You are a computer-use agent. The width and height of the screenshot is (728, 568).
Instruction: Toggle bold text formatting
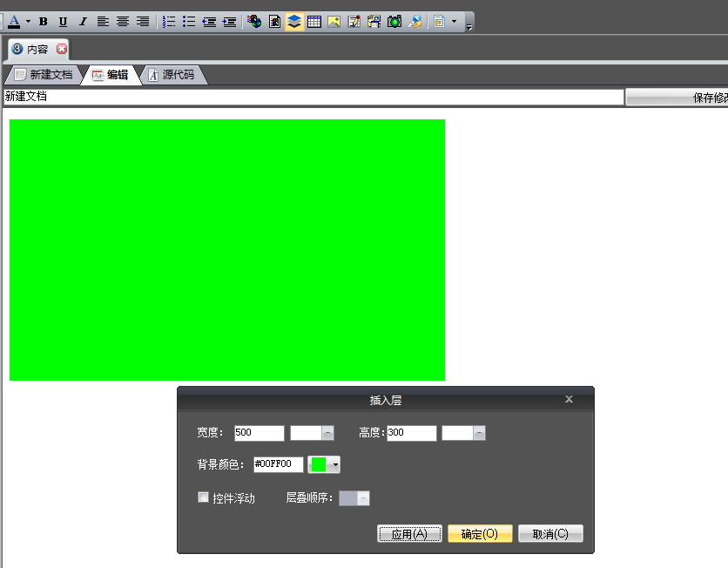click(43, 22)
